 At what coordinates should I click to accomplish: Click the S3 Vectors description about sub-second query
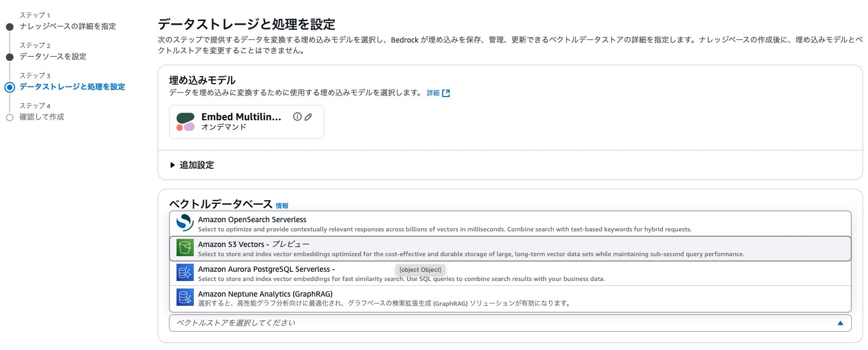pyautogui.click(x=471, y=254)
